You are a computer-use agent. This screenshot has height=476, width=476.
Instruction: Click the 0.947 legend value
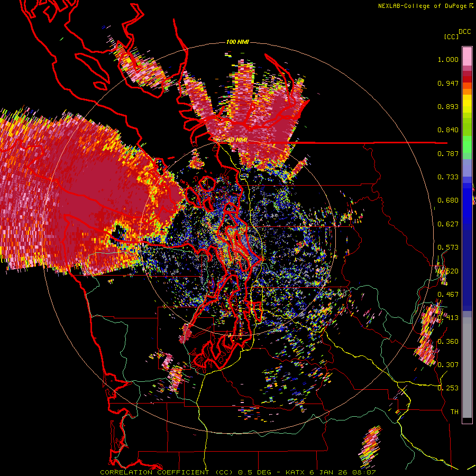[x=448, y=83]
